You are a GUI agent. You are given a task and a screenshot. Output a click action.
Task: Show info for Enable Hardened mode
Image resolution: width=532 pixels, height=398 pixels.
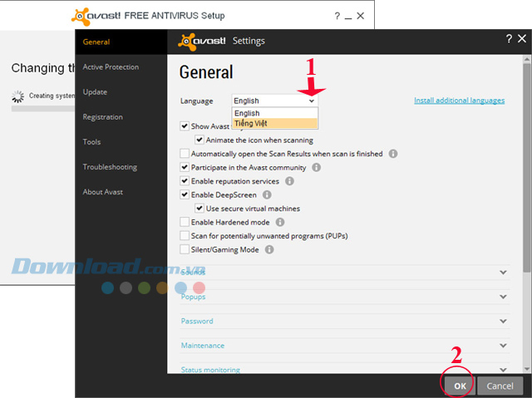pos(280,222)
